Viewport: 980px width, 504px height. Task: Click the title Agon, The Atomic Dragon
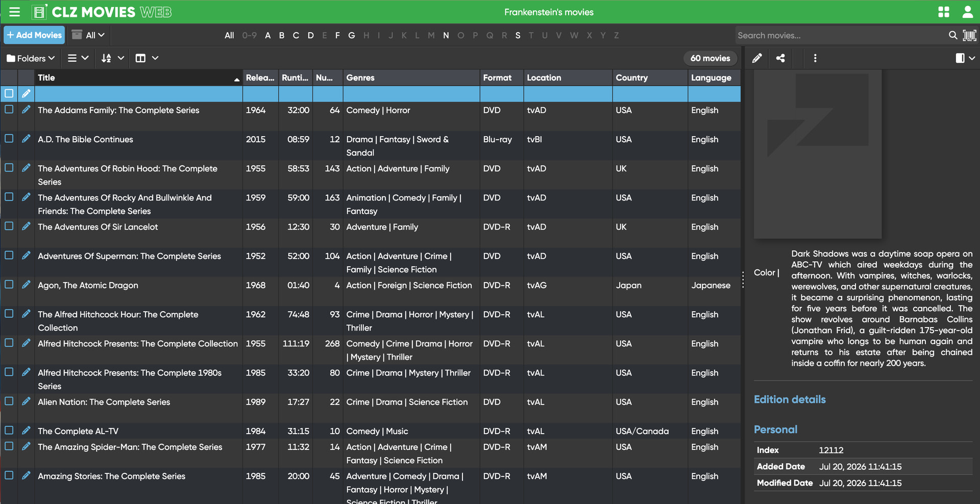click(x=88, y=285)
